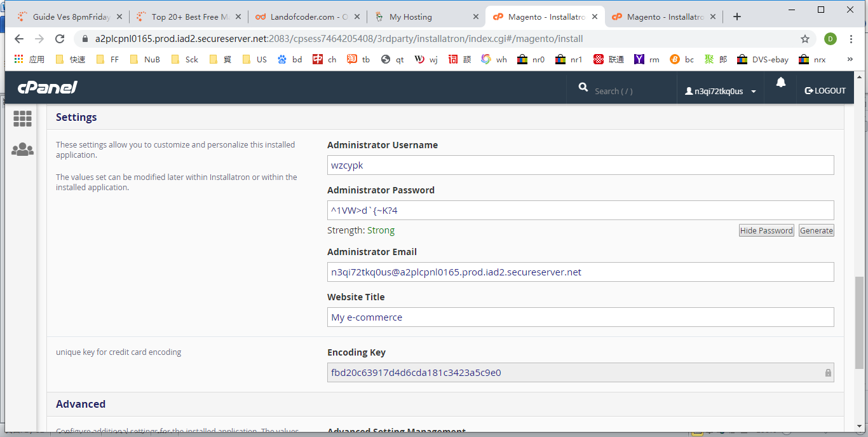This screenshot has height=437, width=868.
Task: Open the bd bookmark
Action: pos(290,59)
